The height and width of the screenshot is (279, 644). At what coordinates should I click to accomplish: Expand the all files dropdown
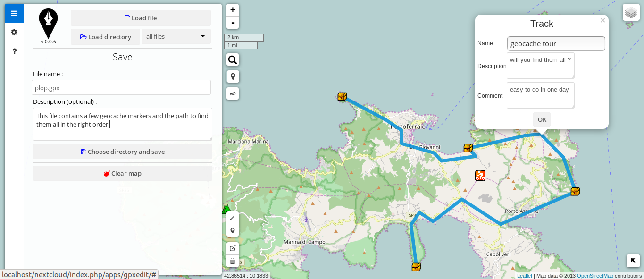pos(176,36)
